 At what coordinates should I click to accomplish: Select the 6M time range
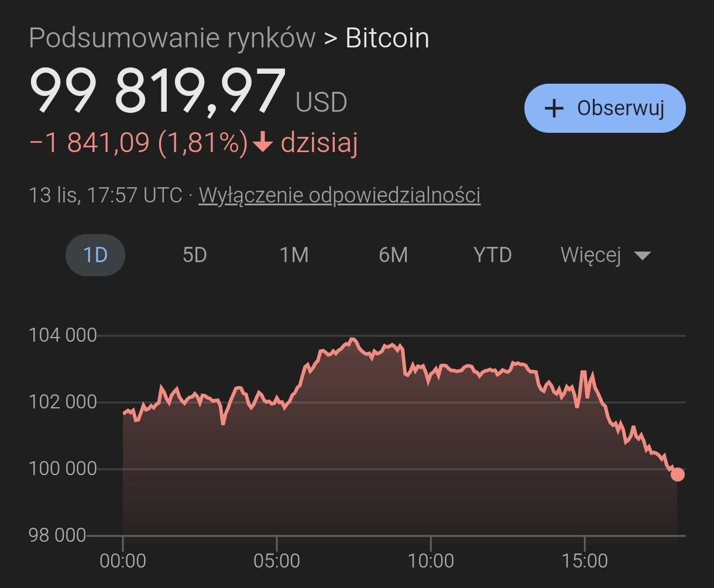393,255
